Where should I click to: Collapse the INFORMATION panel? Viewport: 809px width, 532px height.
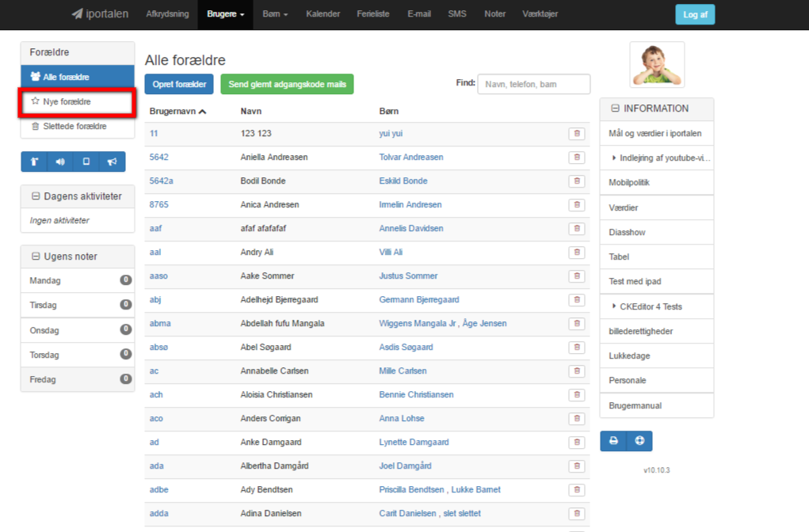[x=615, y=108]
